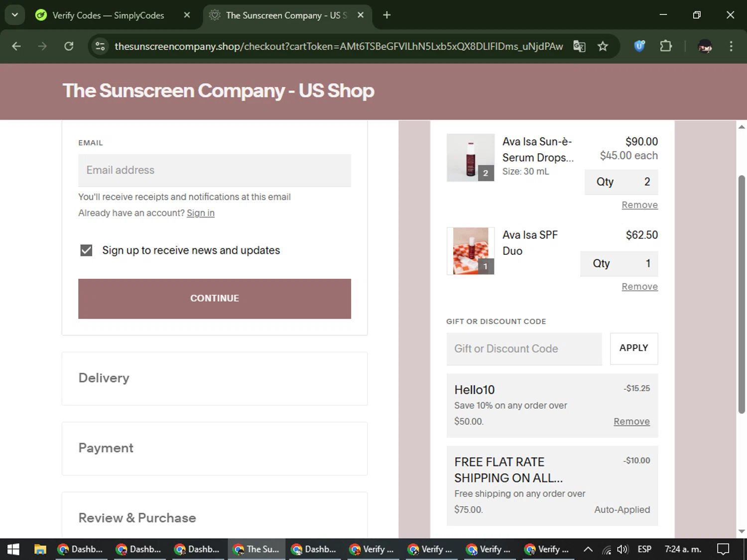
Task: Click the browser forward arrow
Action: coord(42,46)
